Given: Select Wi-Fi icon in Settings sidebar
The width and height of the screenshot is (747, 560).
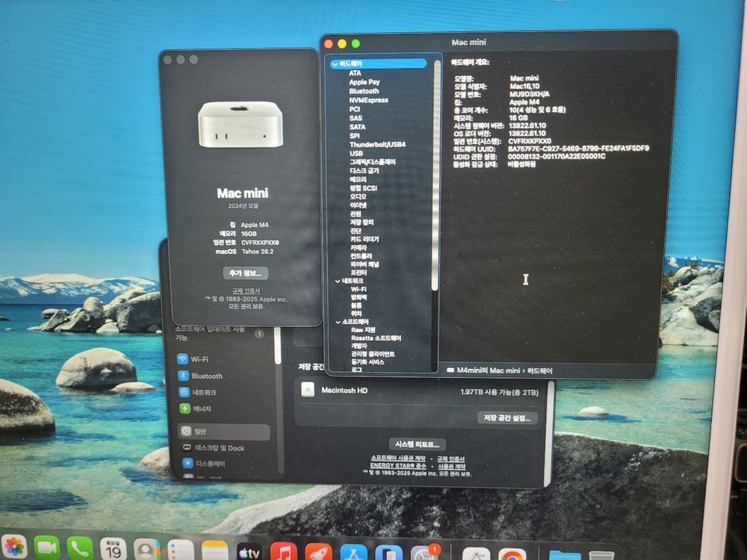Looking at the screenshot, I should [183, 359].
